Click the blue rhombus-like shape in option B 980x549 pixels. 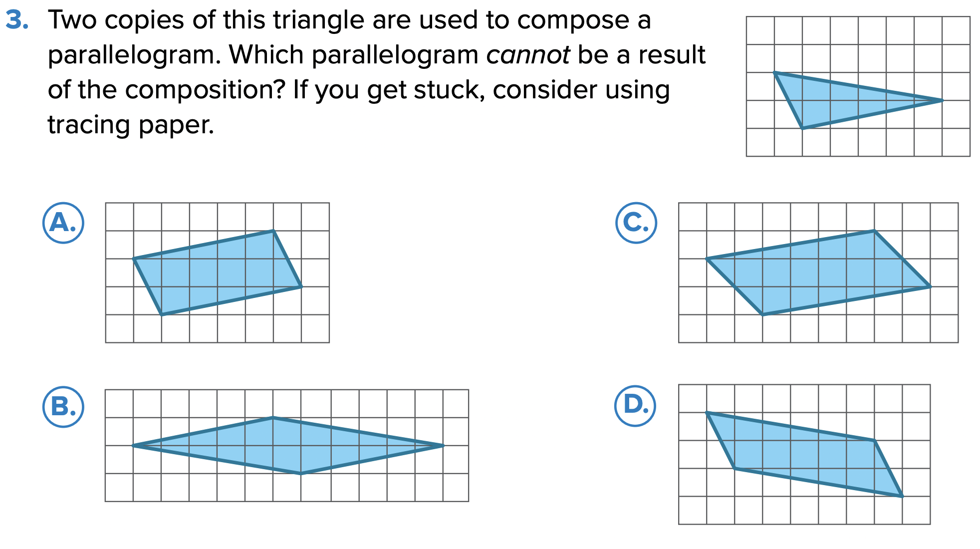287,445
